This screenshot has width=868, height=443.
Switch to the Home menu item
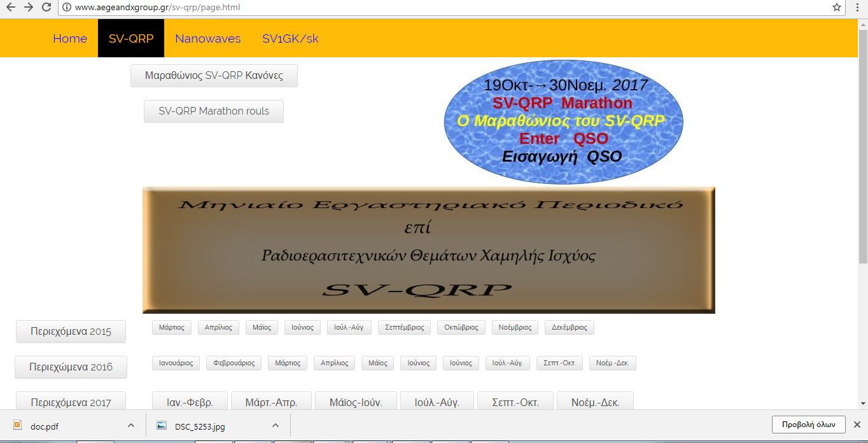tap(70, 38)
